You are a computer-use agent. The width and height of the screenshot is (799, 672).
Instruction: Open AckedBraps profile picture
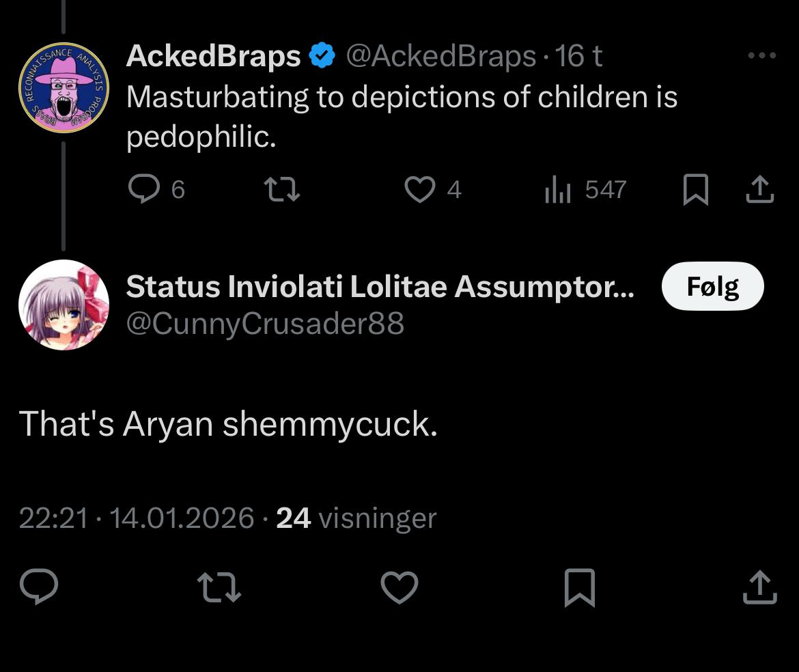coord(63,87)
